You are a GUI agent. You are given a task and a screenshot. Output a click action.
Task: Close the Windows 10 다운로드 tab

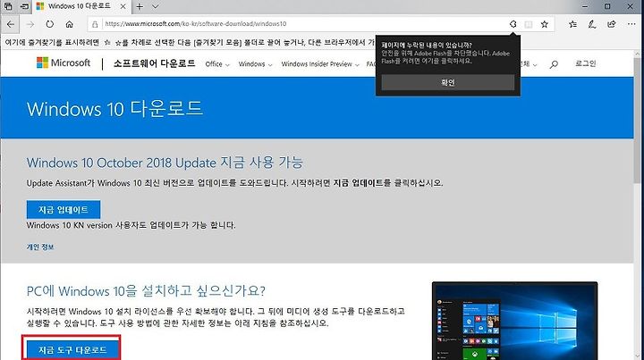click(x=123, y=6)
